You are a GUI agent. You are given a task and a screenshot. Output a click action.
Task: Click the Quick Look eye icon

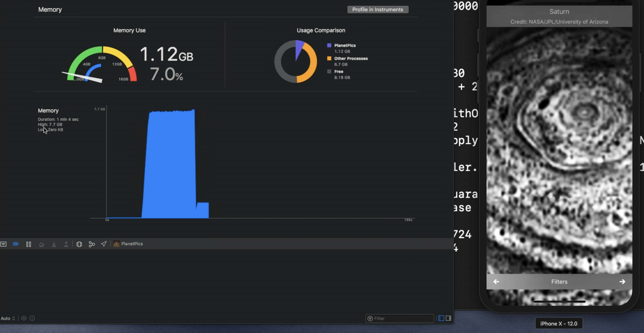point(24,318)
